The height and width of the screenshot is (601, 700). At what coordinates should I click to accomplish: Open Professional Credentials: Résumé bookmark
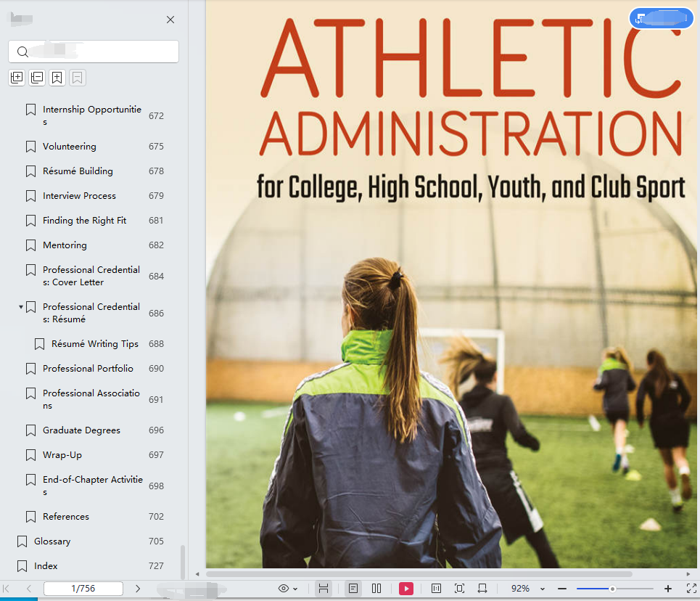click(91, 313)
